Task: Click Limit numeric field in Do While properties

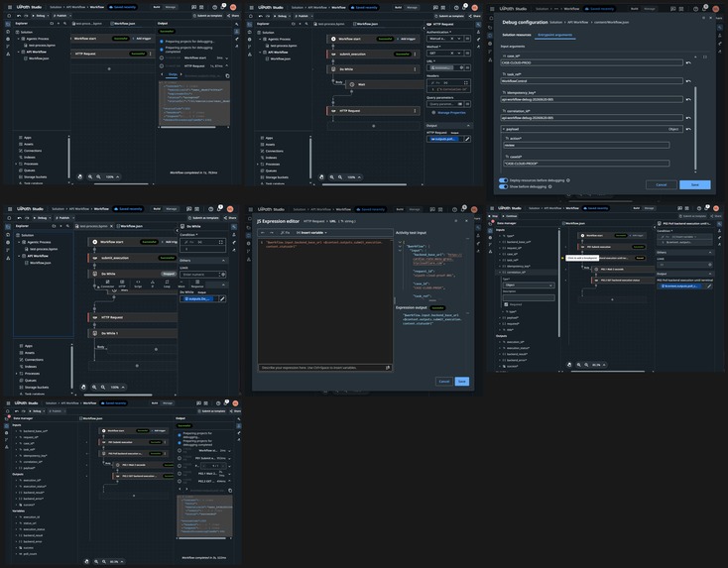Action: click(x=199, y=275)
